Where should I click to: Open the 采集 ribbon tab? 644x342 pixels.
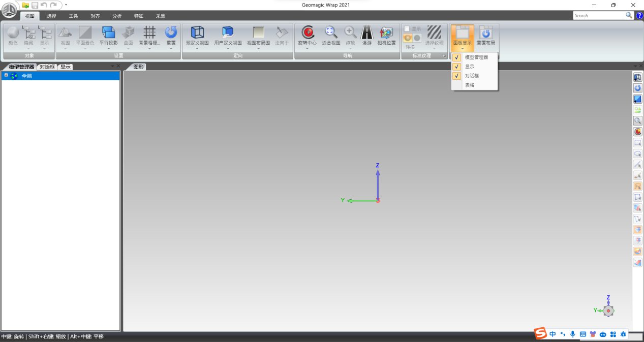click(161, 16)
